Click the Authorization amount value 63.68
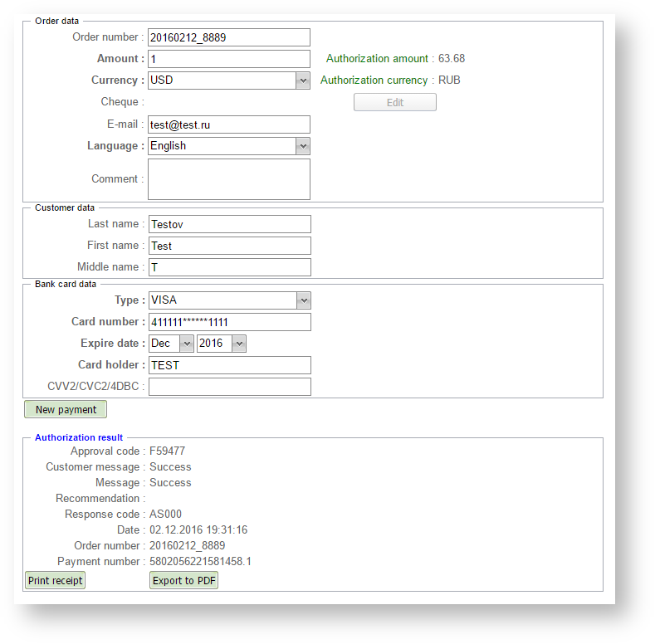This screenshot has width=655, height=644. (x=452, y=58)
